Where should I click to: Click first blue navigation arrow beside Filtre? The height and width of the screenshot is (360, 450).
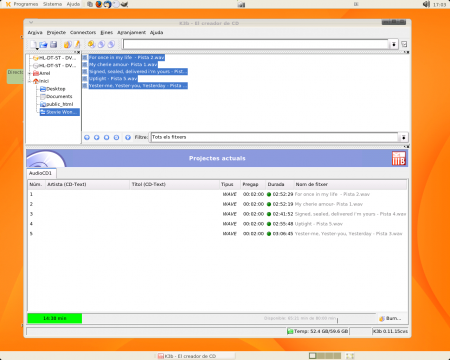point(87,137)
